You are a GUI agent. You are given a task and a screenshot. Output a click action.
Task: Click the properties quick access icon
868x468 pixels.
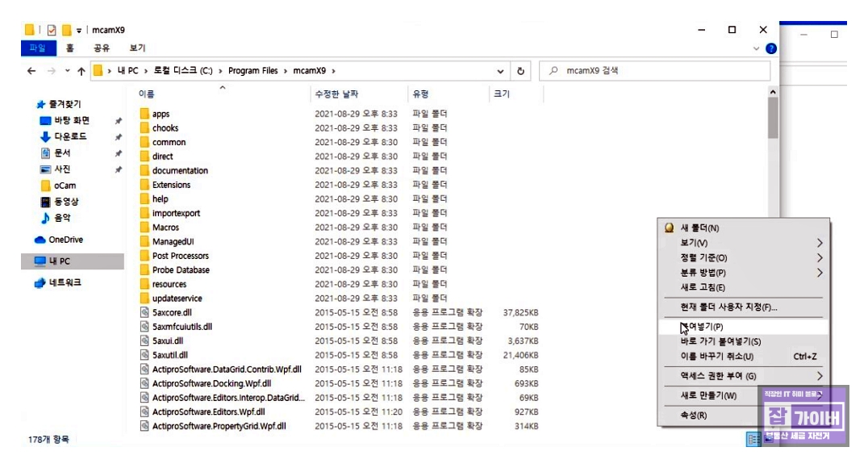(52, 30)
